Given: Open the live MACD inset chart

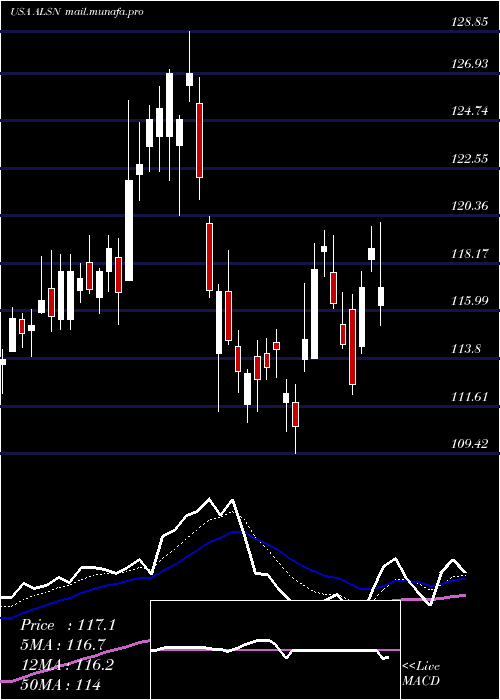Looking at the screenshot, I should click(275, 650).
